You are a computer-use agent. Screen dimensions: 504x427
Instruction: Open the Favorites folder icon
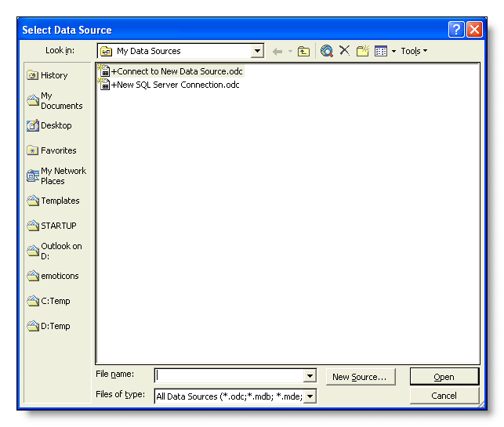(32, 150)
